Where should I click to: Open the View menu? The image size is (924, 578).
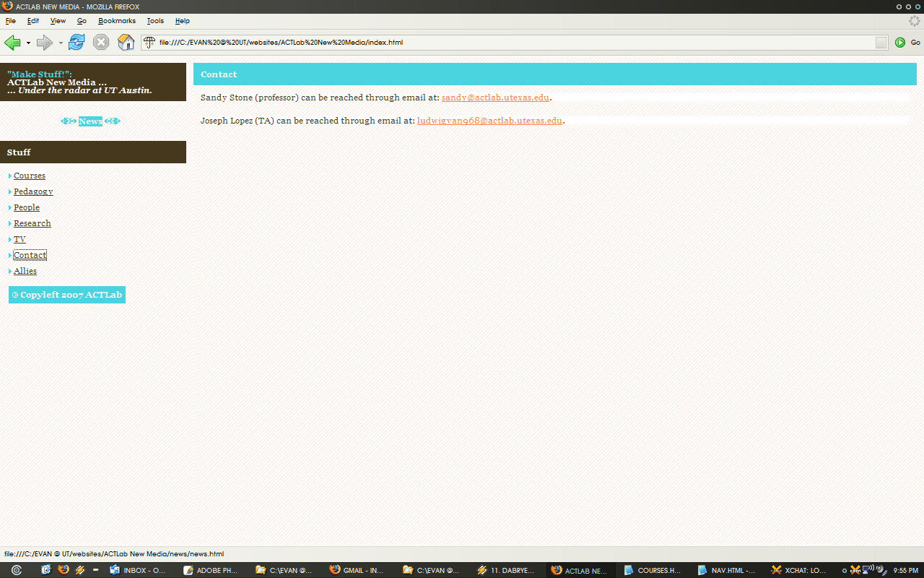(x=58, y=21)
